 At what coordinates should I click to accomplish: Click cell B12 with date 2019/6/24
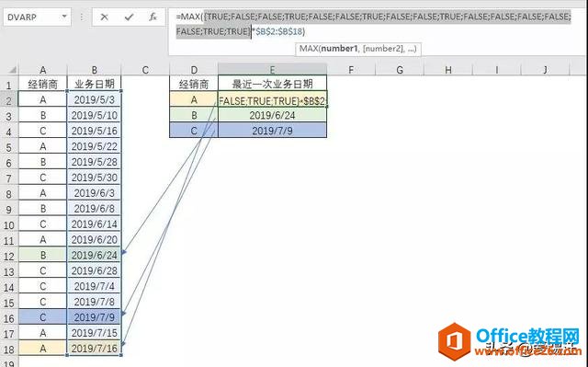94,255
